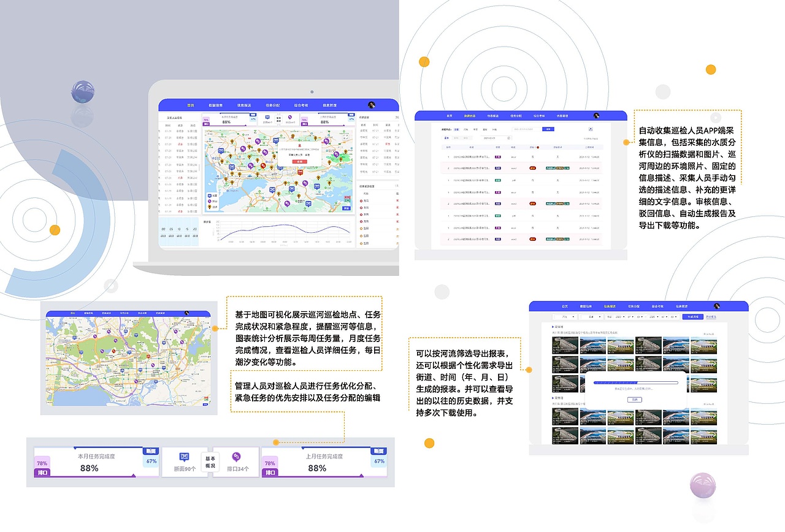Open start month dropdown in report panel
The height and width of the screenshot is (532, 785).
point(631,317)
